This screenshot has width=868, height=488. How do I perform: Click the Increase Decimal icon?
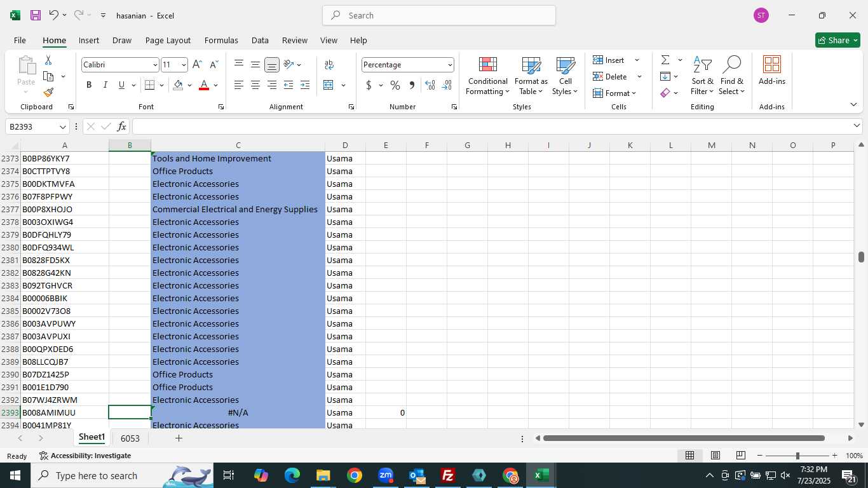pos(430,85)
